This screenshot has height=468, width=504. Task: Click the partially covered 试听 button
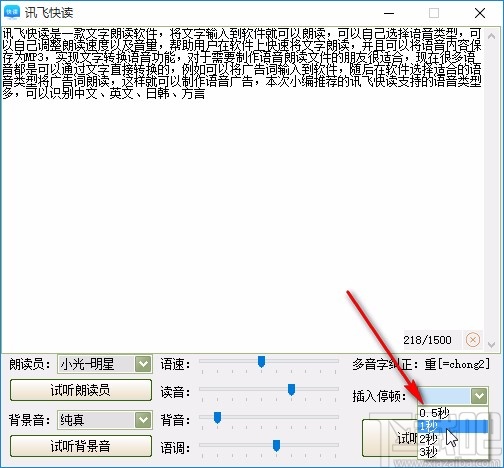pos(389,438)
